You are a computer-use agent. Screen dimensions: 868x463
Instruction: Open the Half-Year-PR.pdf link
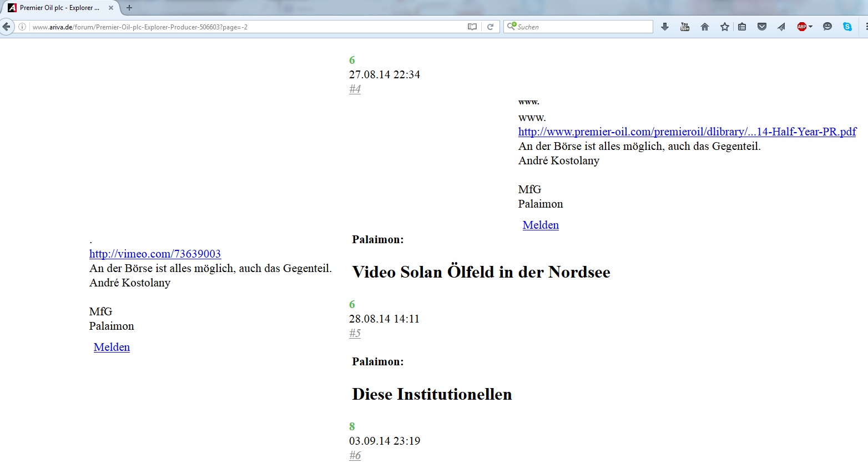[x=687, y=132]
